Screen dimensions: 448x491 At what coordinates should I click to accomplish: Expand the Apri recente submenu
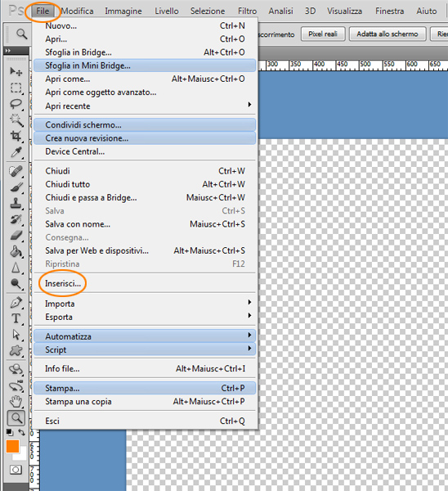click(144, 106)
